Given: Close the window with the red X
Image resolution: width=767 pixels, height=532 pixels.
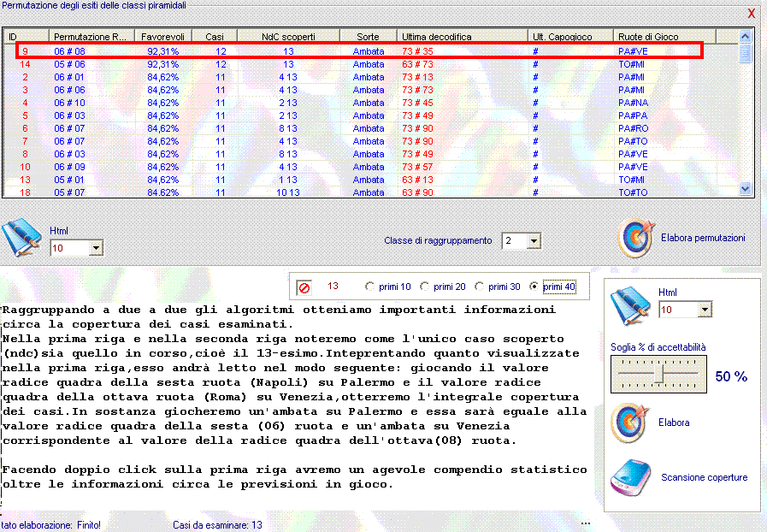Looking at the screenshot, I should [752, 14].
